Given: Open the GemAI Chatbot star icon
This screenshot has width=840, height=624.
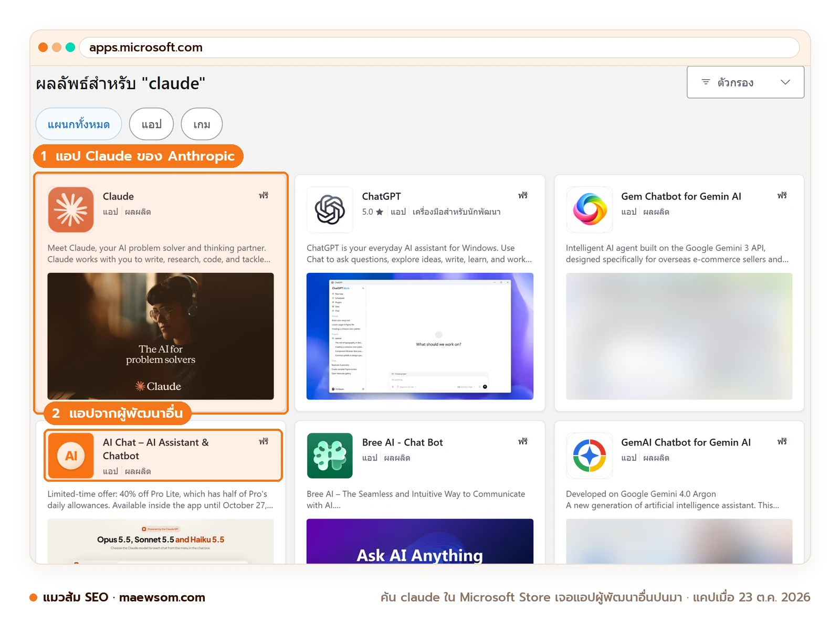Looking at the screenshot, I should click(589, 456).
